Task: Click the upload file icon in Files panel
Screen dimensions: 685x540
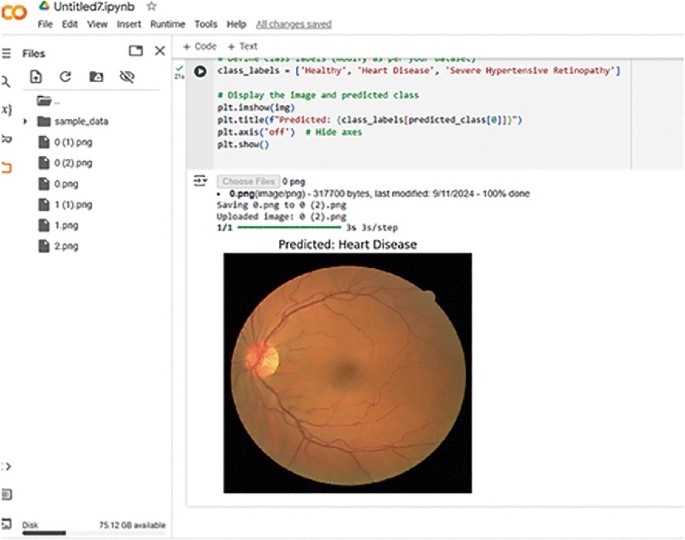Action: coord(36,76)
